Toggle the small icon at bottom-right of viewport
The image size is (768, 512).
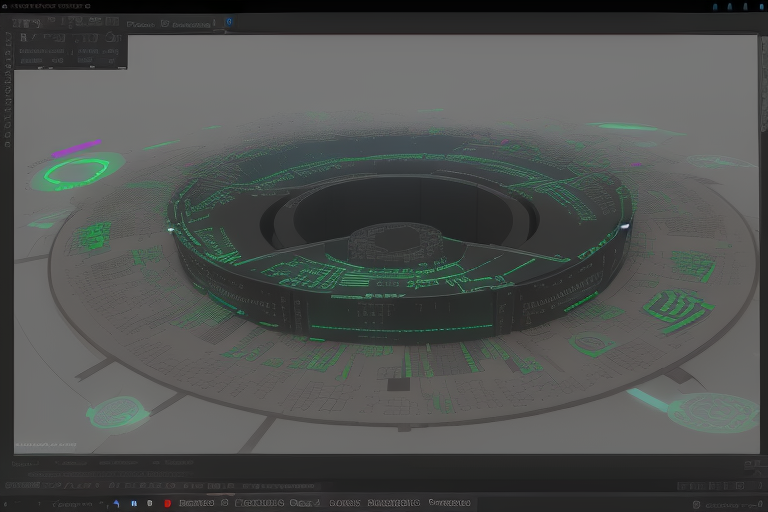749,464
